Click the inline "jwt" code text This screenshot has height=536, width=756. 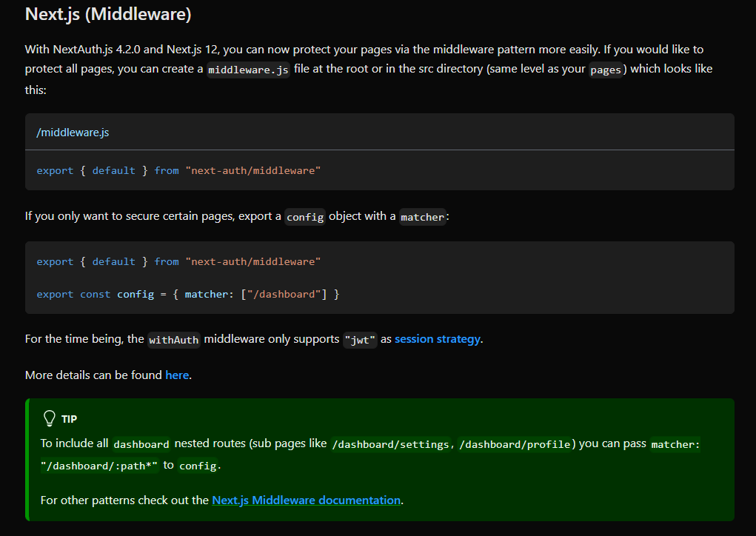(360, 340)
